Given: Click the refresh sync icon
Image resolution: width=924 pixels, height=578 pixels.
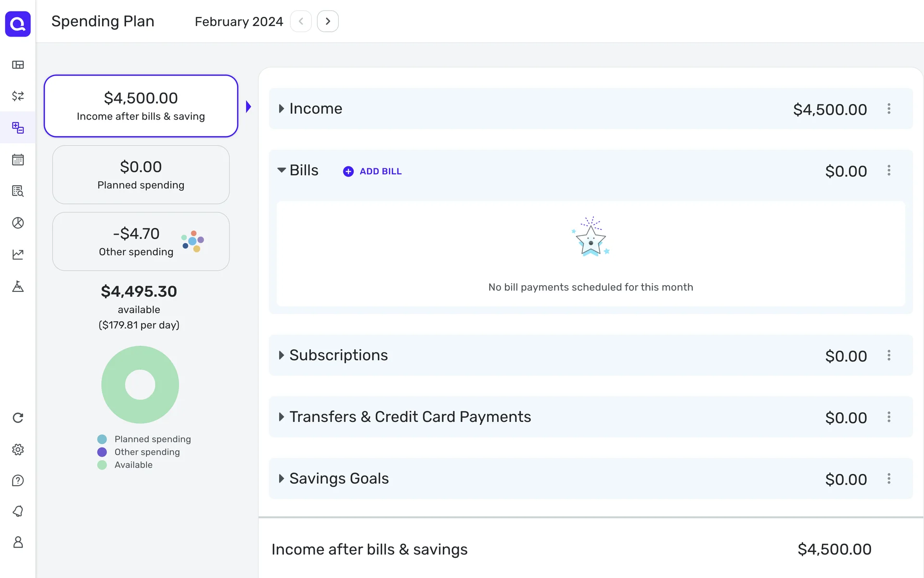Looking at the screenshot, I should (18, 418).
